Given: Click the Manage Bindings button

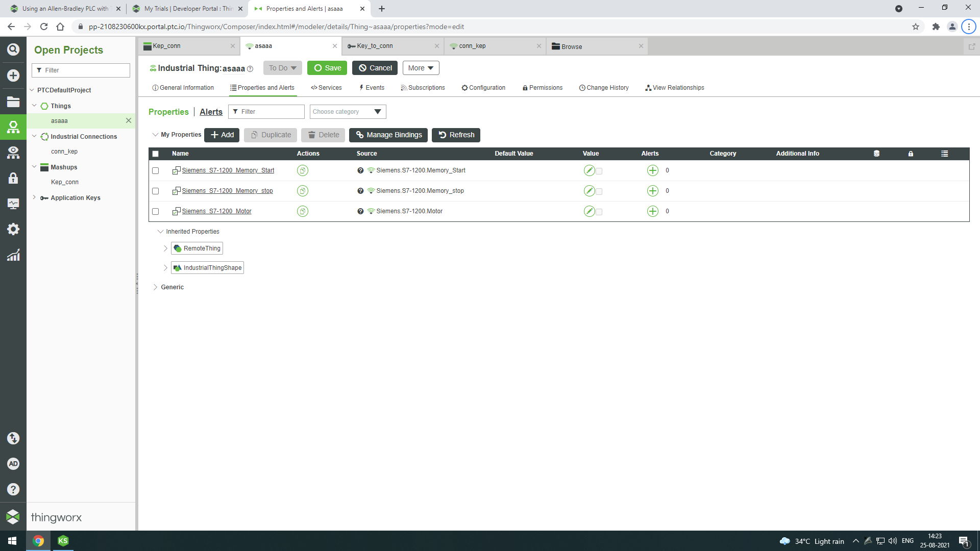Looking at the screenshot, I should pos(388,135).
